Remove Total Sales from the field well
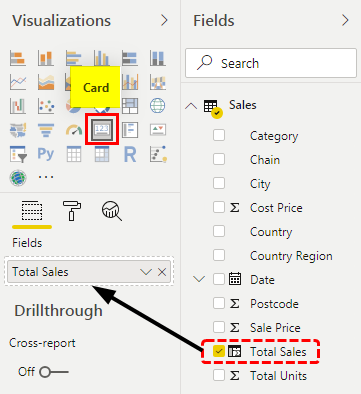Image resolution: width=361 pixels, height=394 pixels. (162, 272)
